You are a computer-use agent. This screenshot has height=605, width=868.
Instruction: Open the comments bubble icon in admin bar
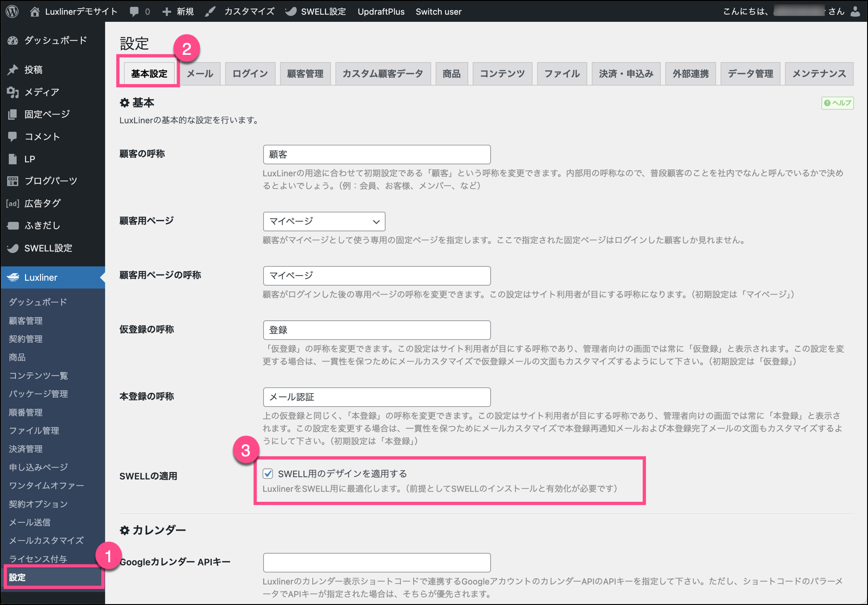pos(134,12)
